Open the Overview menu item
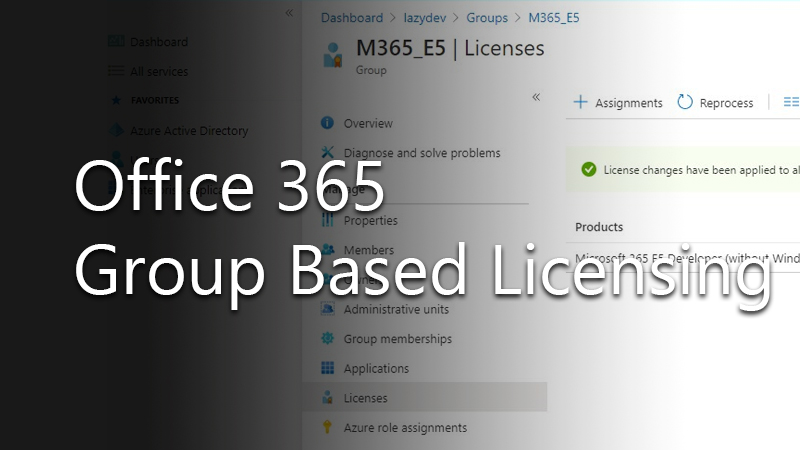This screenshot has width=800, height=450. click(368, 123)
